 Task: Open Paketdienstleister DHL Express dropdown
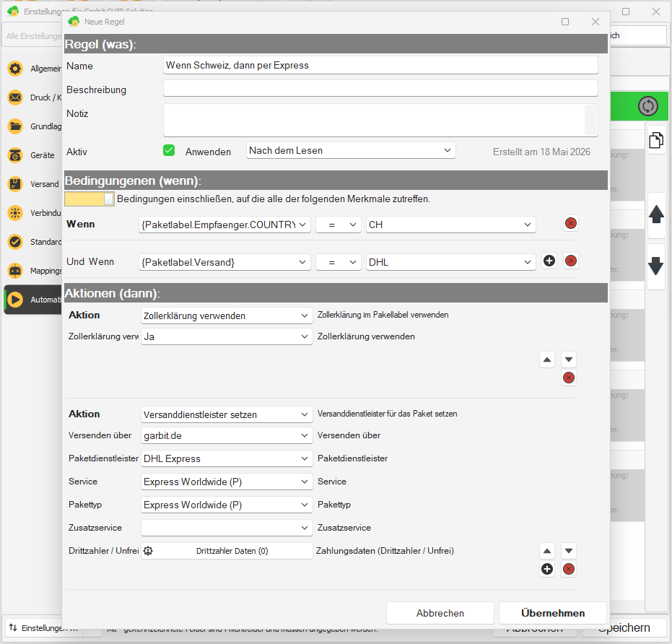click(227, 458)
